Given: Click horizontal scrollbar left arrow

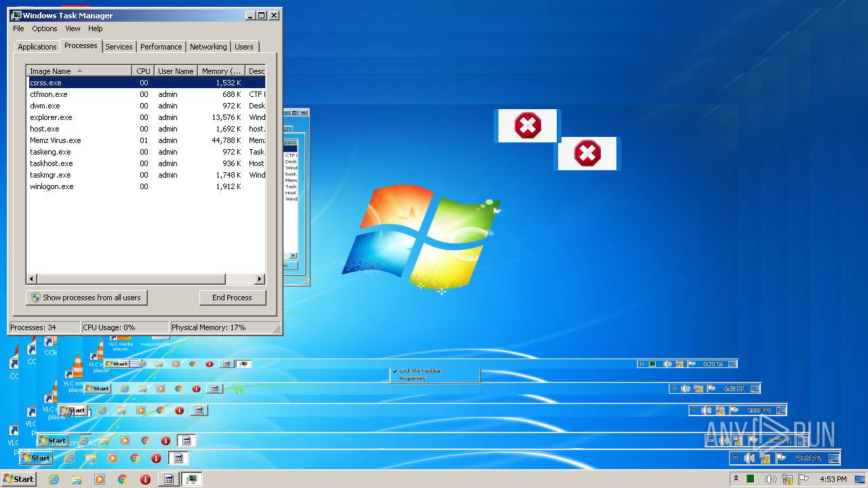Looking at the screenshot, I should 31,279.
